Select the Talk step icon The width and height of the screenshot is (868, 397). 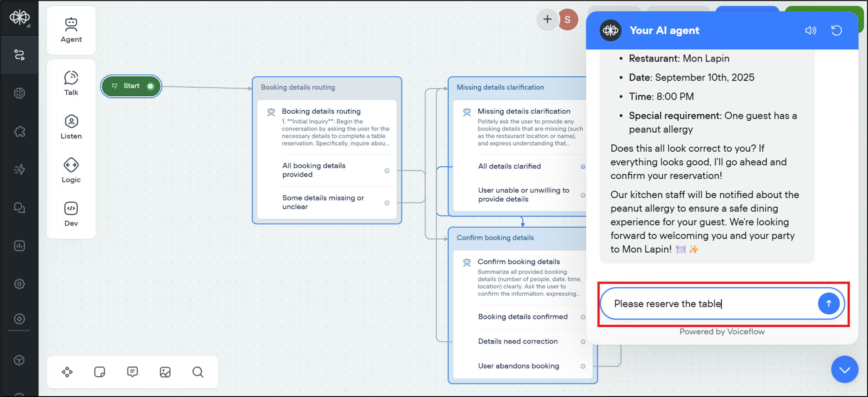click(x=71, y=83)
